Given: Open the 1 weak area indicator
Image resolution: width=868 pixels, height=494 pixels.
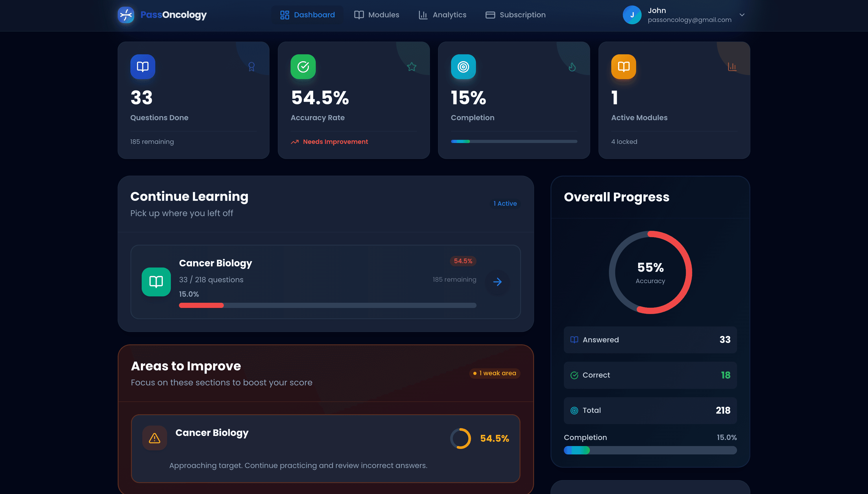Looking at the screenshot, I should 494,373.
